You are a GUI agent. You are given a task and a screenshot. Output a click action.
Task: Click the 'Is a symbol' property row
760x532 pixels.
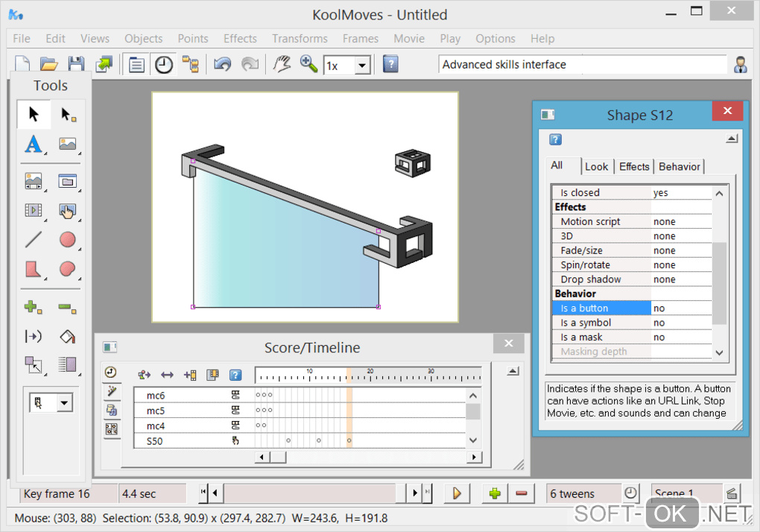632,323
